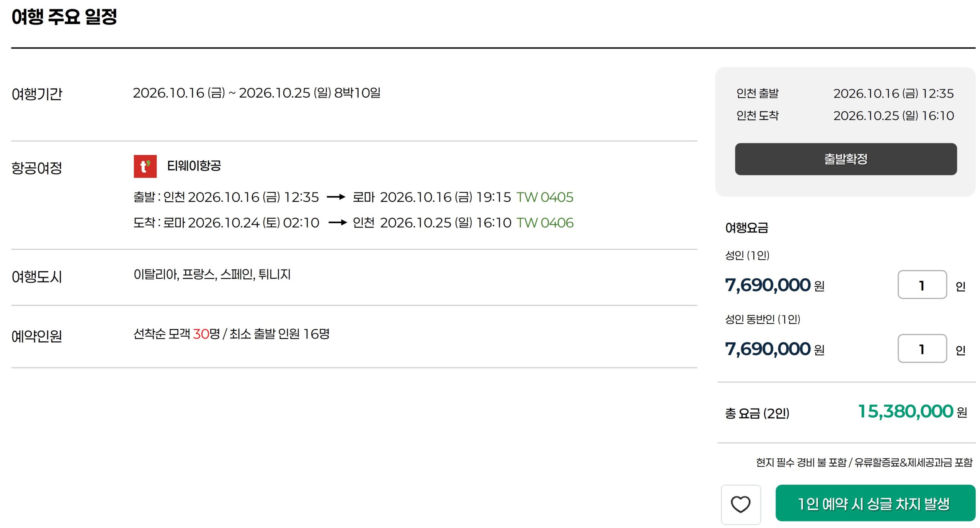
Task: Click the 여행 주요 일정 heading
Action: pyautogui.click(x=64, y=17)
